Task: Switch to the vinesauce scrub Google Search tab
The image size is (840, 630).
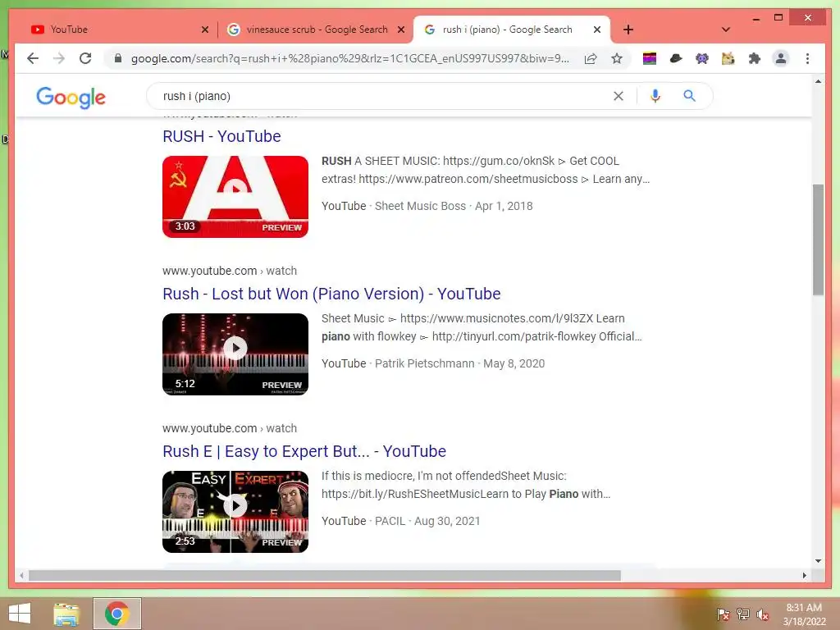Action: [x=315, y=30]
